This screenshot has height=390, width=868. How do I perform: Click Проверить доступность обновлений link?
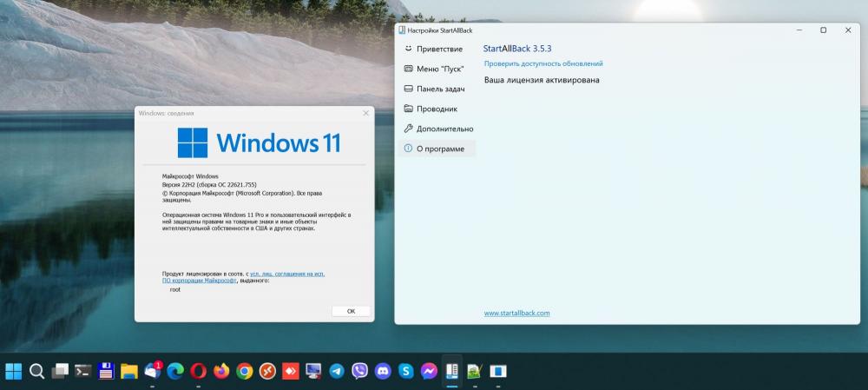coord(543,63)
